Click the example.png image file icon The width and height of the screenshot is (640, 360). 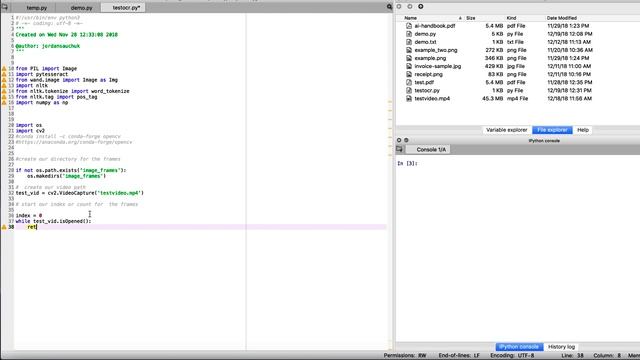coord(409,58)
